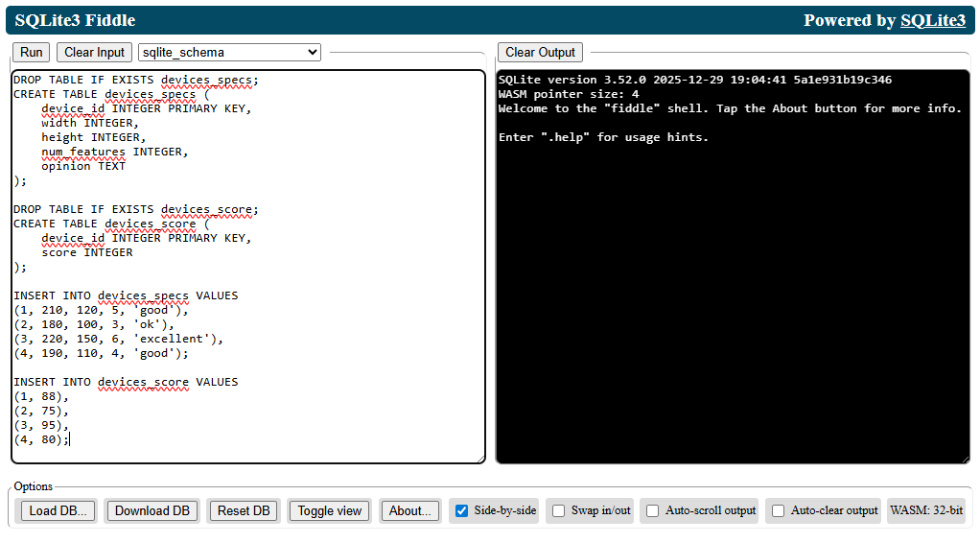This screenshot has height=543, width=980.
Task: Run the SQL input
Action: pyautogui.click(x=32, y=53)
